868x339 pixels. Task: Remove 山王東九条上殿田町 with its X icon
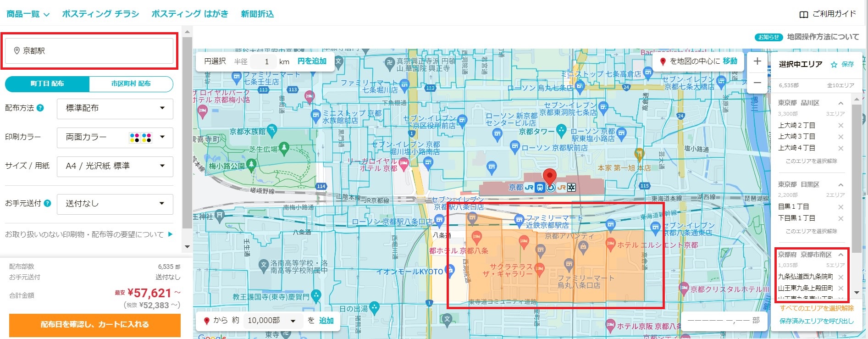click(x=841, y=289)
